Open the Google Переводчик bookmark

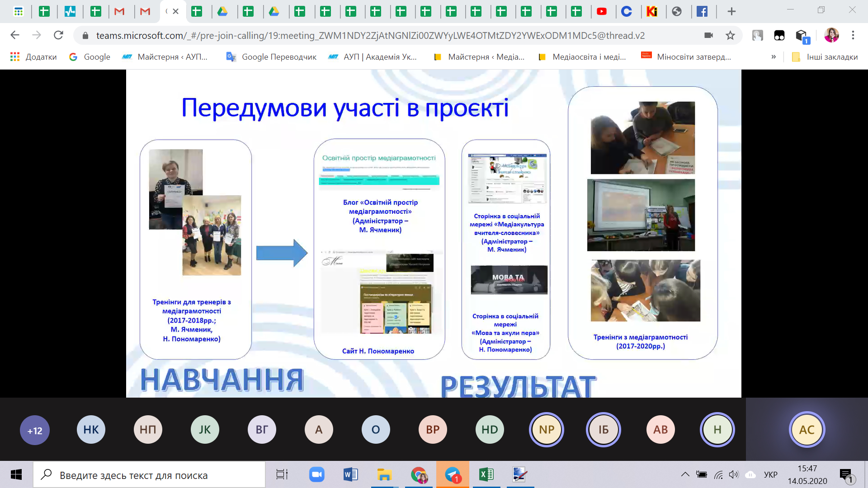coord(271,56)
